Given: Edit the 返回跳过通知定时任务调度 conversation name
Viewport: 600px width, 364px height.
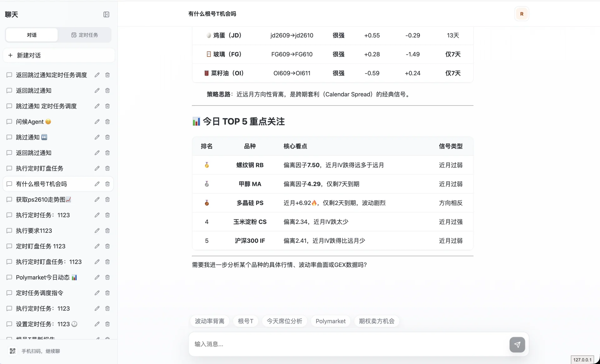Looking at the screenshot, I should click(x=97, y=75).
